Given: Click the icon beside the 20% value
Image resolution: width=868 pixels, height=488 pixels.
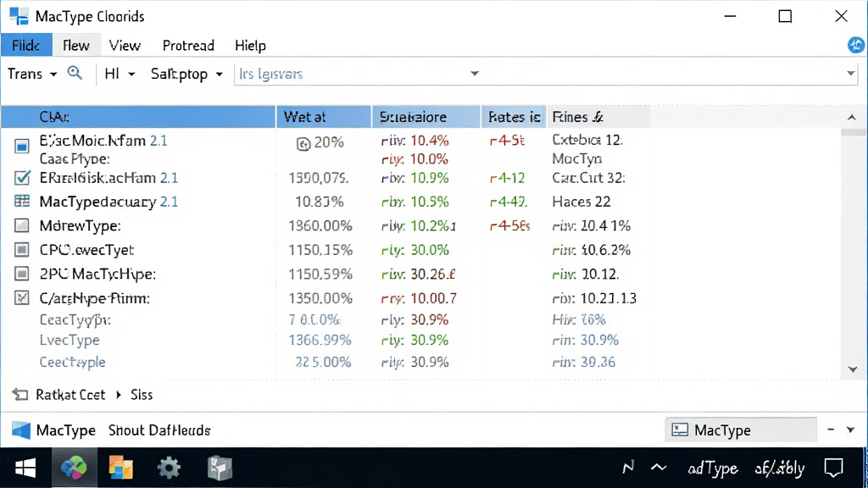Looking at the screenshot, I should (303, 144).
